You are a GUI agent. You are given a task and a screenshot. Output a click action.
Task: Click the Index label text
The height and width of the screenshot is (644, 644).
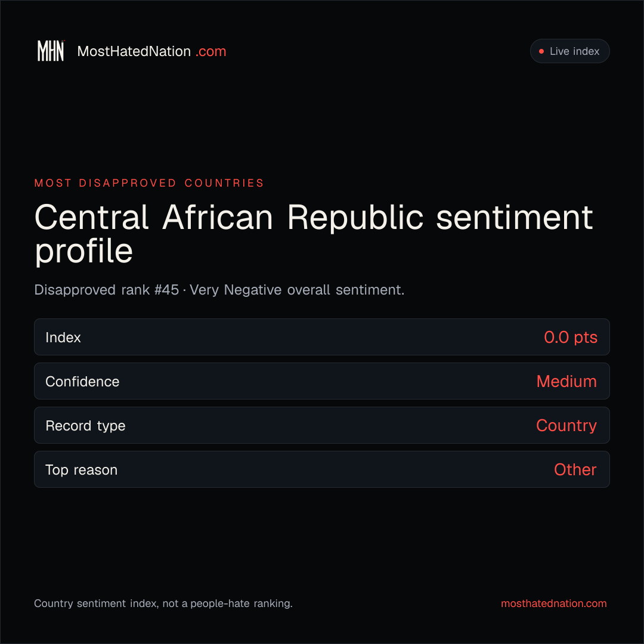point(63,338)
